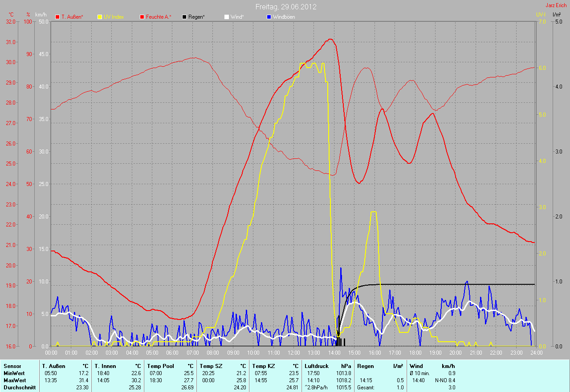570x392 pixels.
Task: Click the 18:00 time axis label
Action: pos(415,353)
